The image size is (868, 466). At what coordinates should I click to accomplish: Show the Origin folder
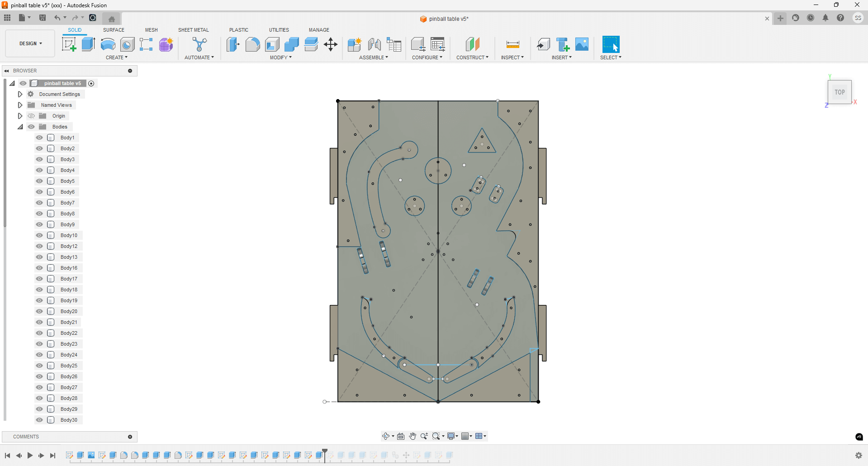[31, 116]
